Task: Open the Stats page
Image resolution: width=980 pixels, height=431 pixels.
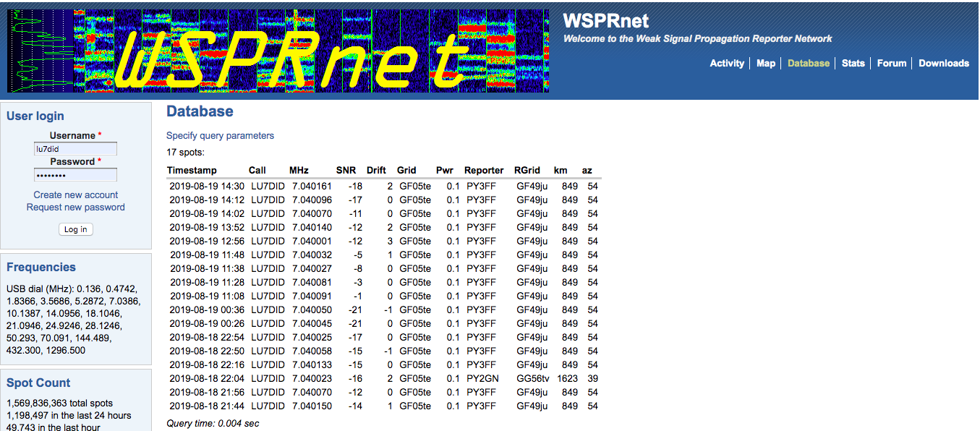Action: click(853, 63)
